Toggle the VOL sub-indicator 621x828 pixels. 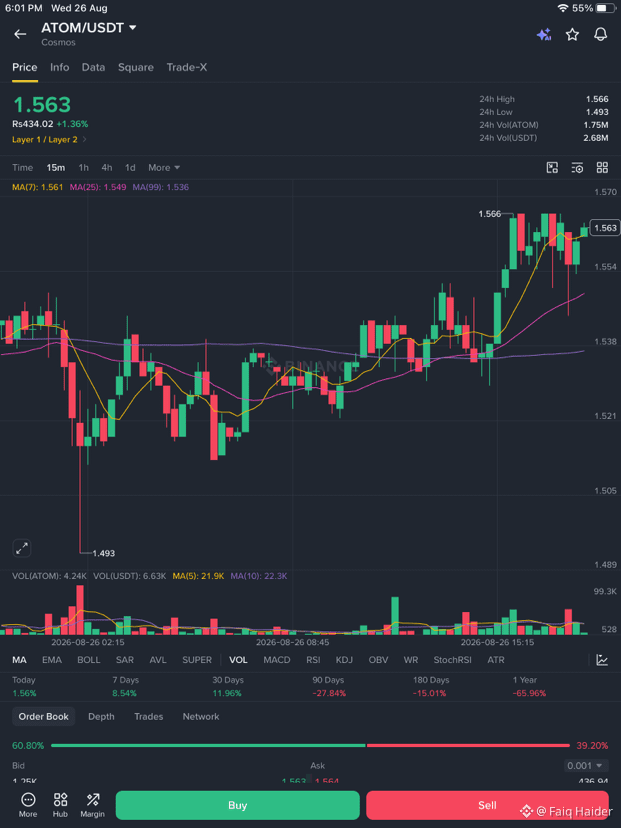coord(238,660)
